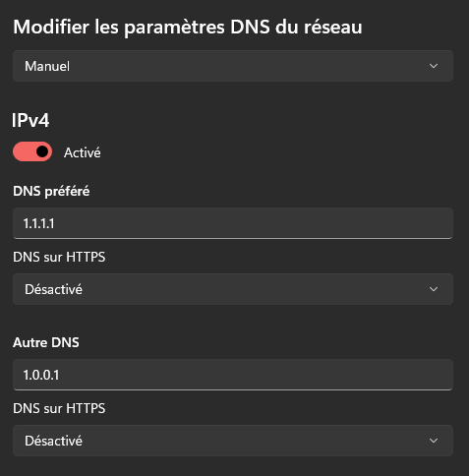Select the Activé label next to IPv4 toggle
This screenshot has width=469, height=476.
click(x=83, y=152)
